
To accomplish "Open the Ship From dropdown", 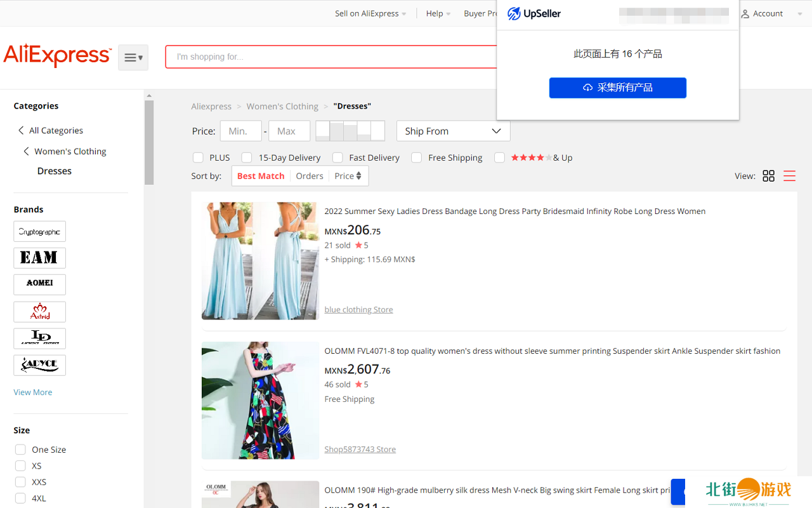I will (453, 131).
